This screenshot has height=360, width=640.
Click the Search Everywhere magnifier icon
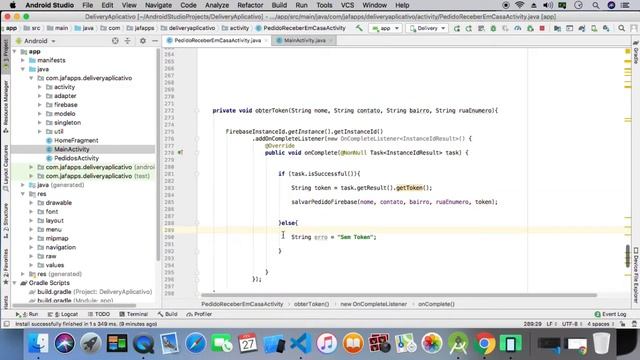coord(621,28)
